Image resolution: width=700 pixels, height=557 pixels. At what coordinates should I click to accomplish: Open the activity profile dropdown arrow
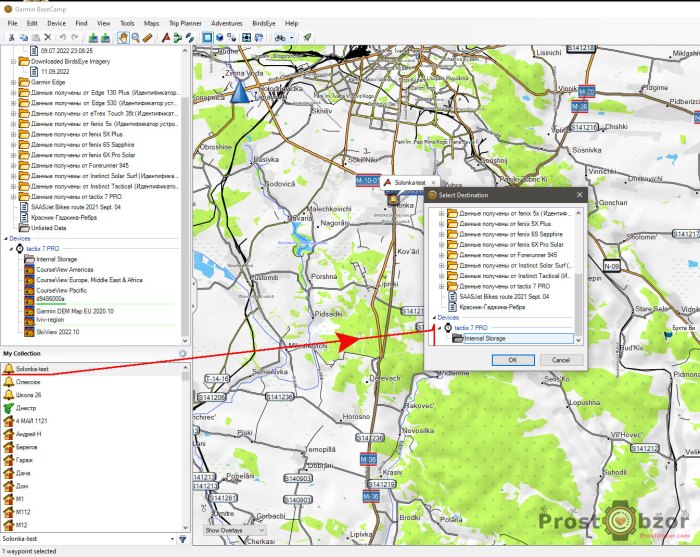click(x=292, y=38)
